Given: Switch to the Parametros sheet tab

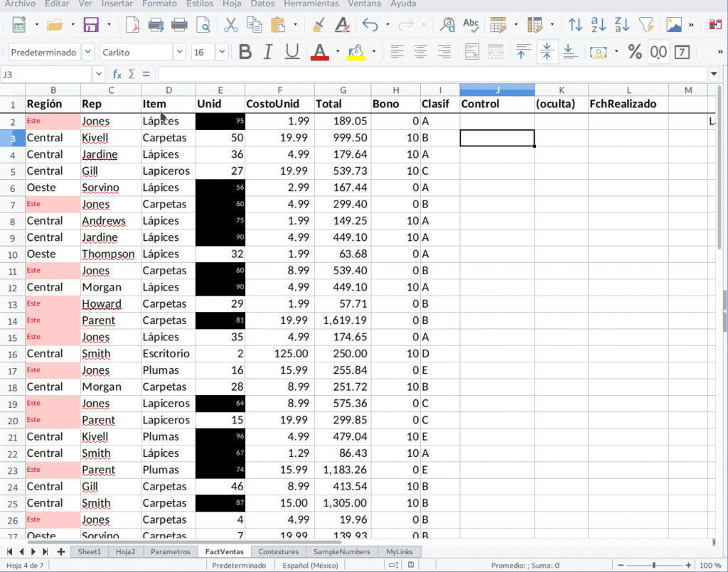Looking at the screenshot, I should [x=169, y=551].
